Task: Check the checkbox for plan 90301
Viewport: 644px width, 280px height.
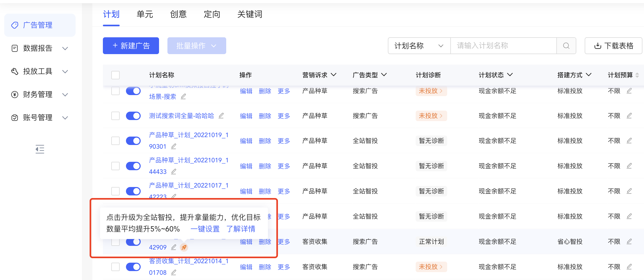Action: (x=115, y=141)
